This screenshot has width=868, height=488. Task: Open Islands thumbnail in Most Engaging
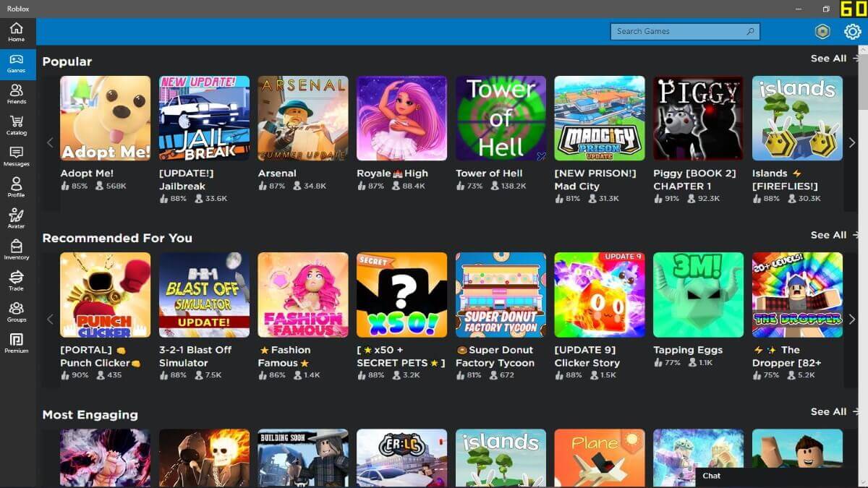pyautogui.click(x=501, y=458)
